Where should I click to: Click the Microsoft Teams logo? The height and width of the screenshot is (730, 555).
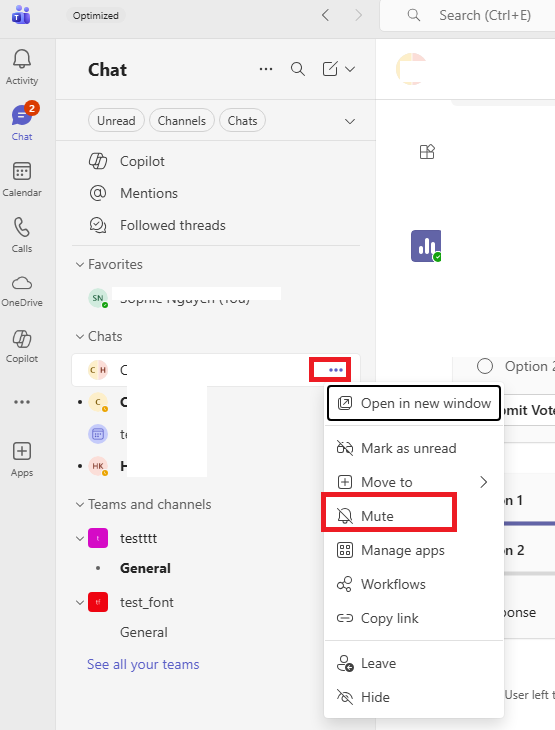pos(21,15)
